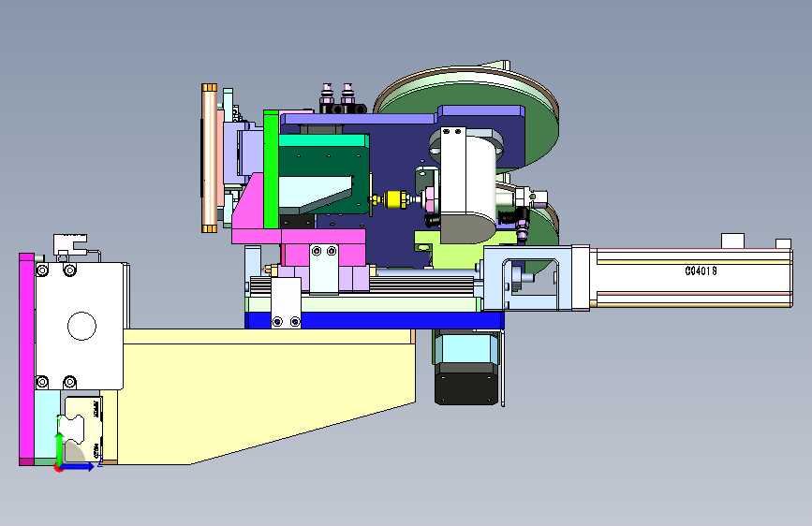Pick the circular hole in the white block
The height and width of the screenshot is (526, 812).
point(81,326)
